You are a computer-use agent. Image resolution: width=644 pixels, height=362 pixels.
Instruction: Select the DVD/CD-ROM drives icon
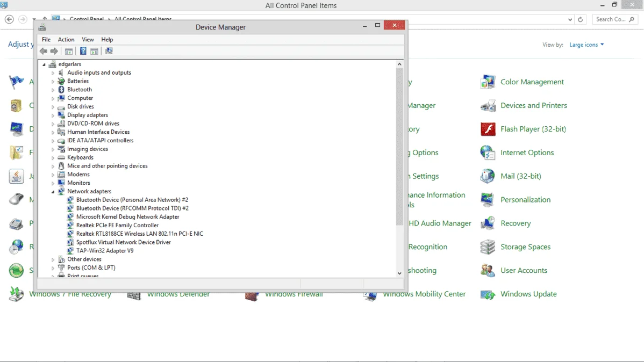61,124
